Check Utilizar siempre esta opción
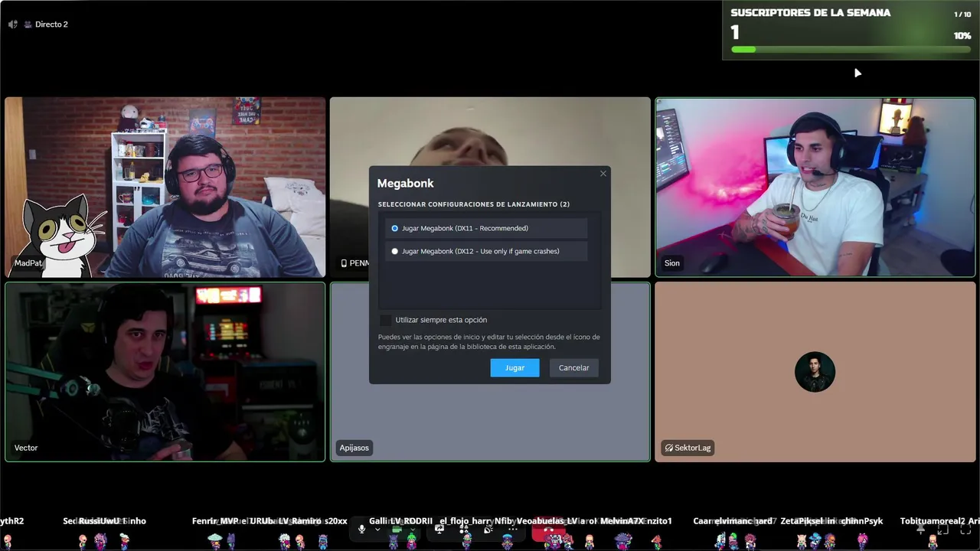This screenshot has height=551, width=980. 385,320
